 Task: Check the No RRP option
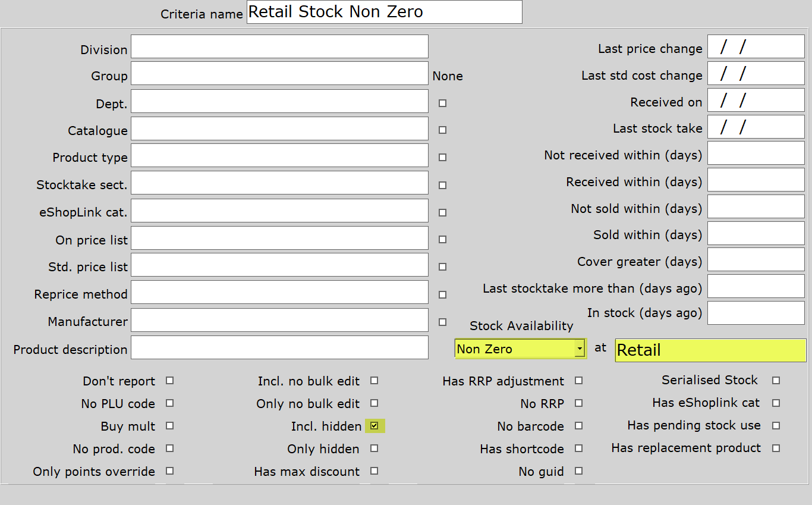[x=578, y=403]
